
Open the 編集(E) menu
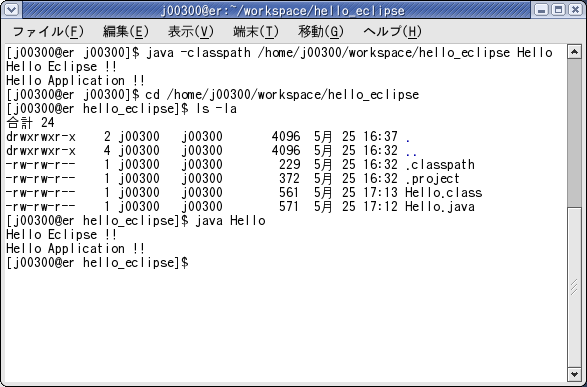coord(126,32)
